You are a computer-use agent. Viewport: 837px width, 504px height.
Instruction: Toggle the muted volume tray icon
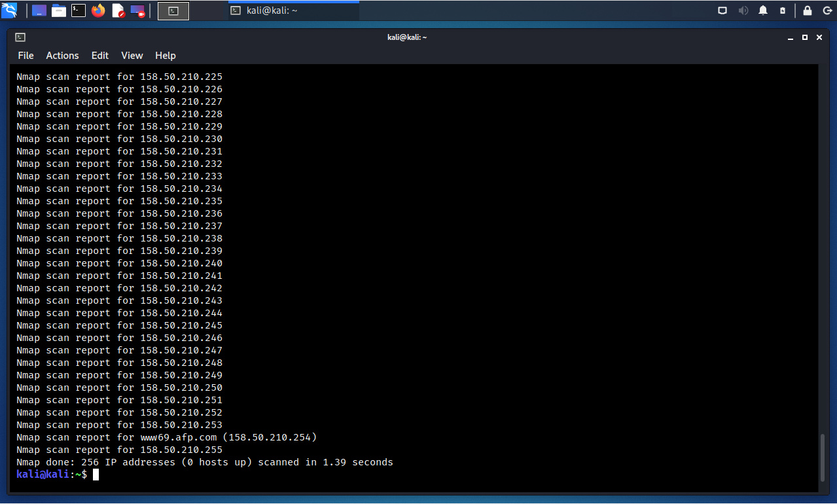click(x=743, y=10)
